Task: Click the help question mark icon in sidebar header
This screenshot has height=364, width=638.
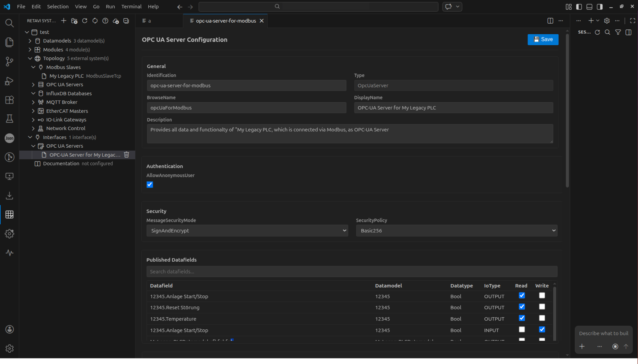Action: coord(105,21)
